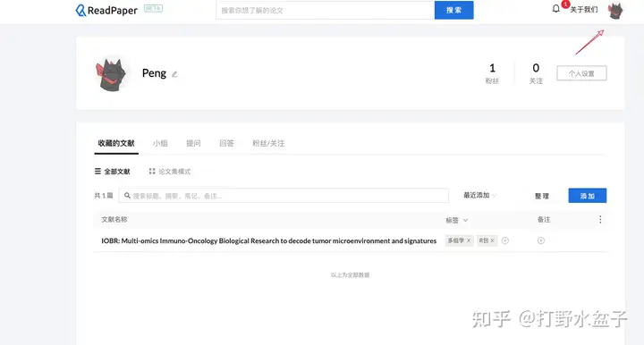Open user avatar in the top bar
644x345 pixels.
coord(615,11)
